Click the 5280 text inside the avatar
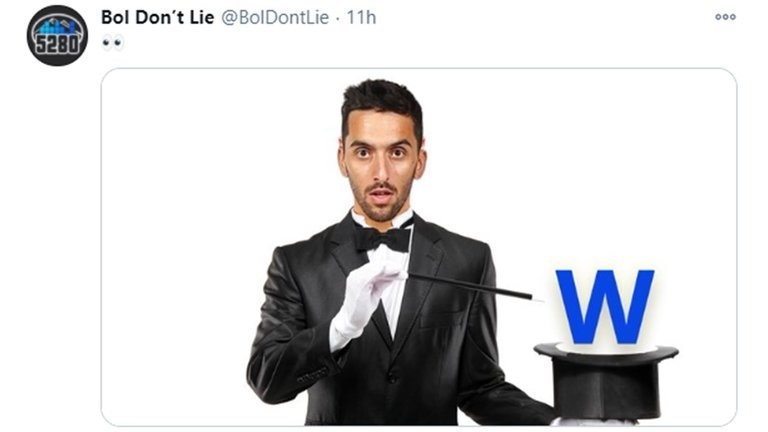Image resolution: width=768 pixels, height=432 pixels. (57, 45)
